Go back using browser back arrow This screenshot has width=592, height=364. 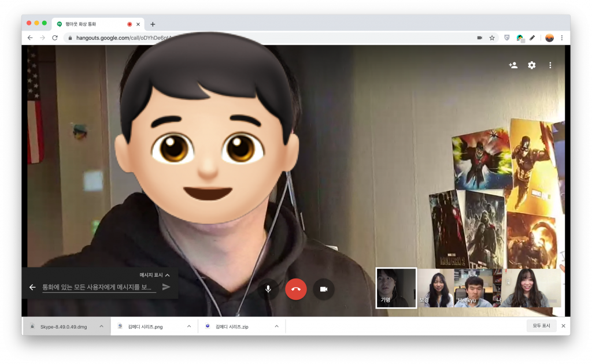[x=30, y=38]
